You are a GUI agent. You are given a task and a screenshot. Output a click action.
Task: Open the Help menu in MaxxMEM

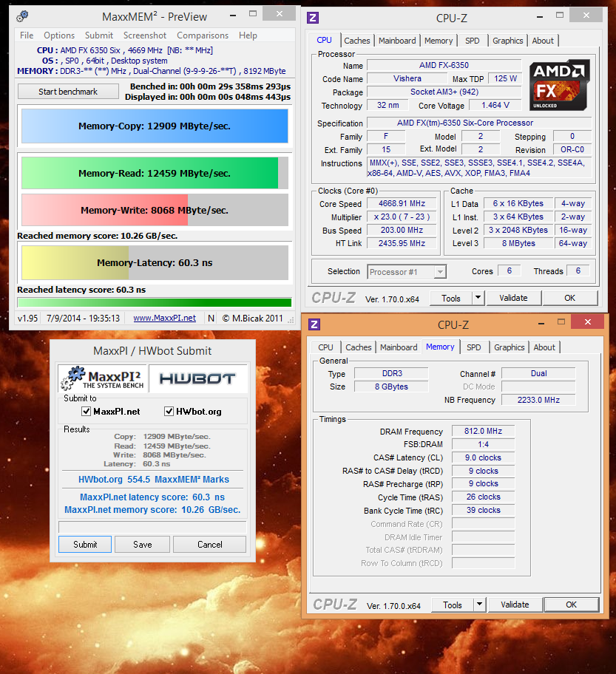(x=248, y=35)
